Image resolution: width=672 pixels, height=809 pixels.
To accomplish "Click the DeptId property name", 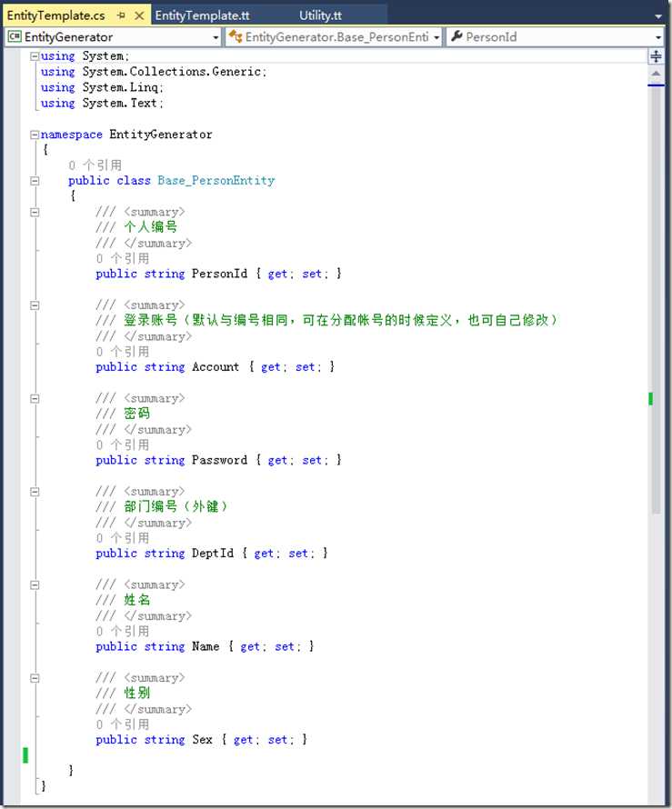I will pos(213,553).
